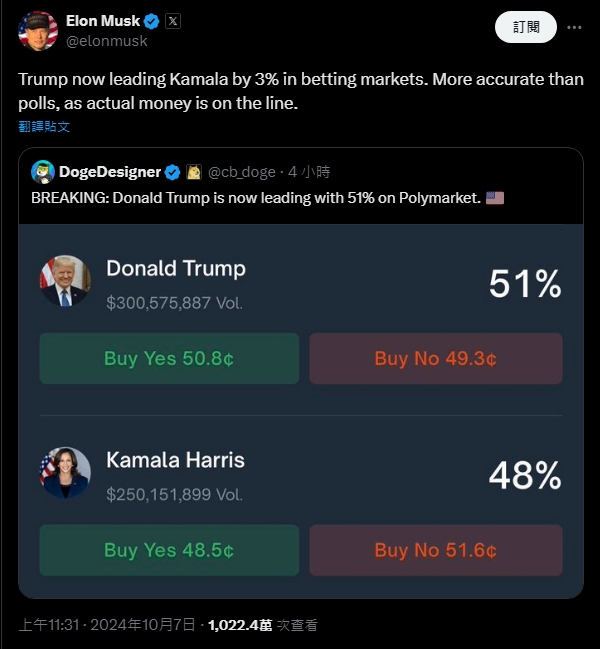This screenshot has width=600, height=649.
Task: Click the 翻譯貼文 translate post link
Action: [44, 127]
